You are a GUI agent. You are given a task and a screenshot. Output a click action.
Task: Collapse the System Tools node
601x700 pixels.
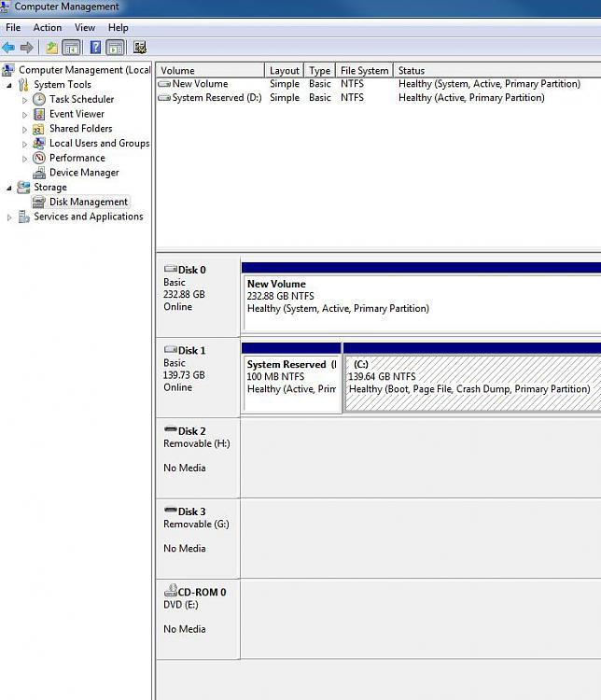(x=9, y=85)
